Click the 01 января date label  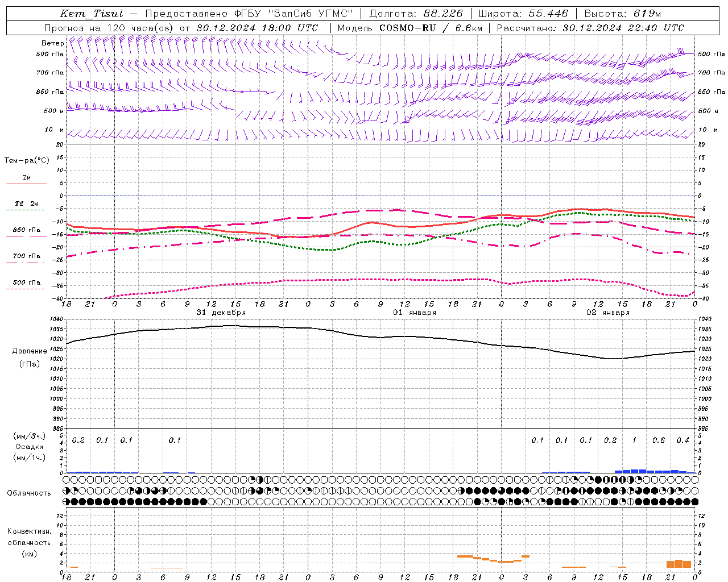point(415,313)
